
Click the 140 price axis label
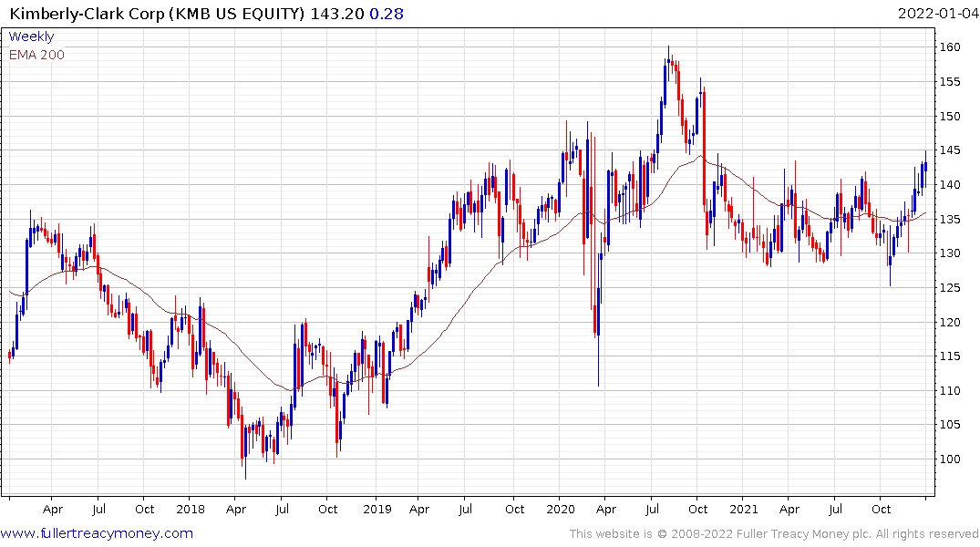click(x=950, y=185)
